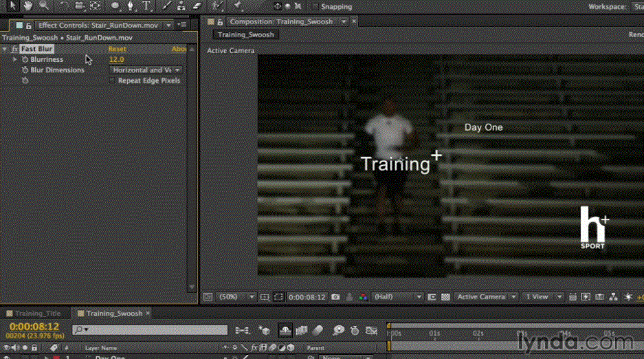Select the Ellipse shape tool
The height and width of the screenshot is (359, 644).
[115, 6]
